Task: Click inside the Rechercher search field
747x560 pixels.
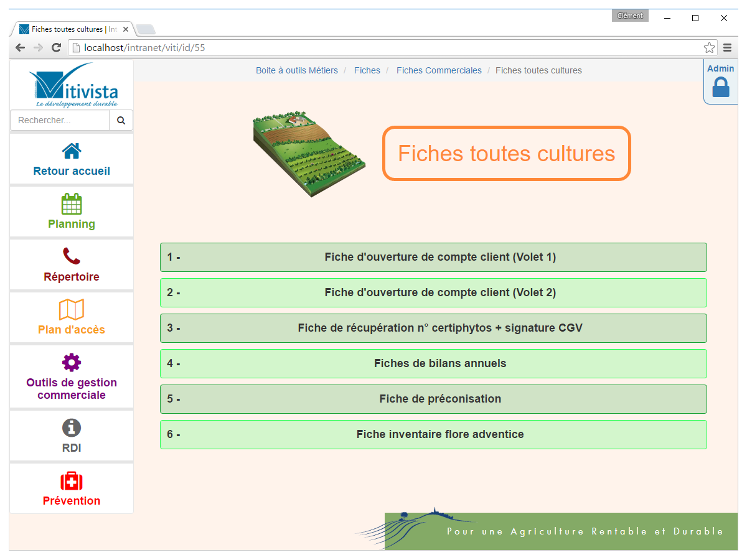Action: click(x=59, y=120)
